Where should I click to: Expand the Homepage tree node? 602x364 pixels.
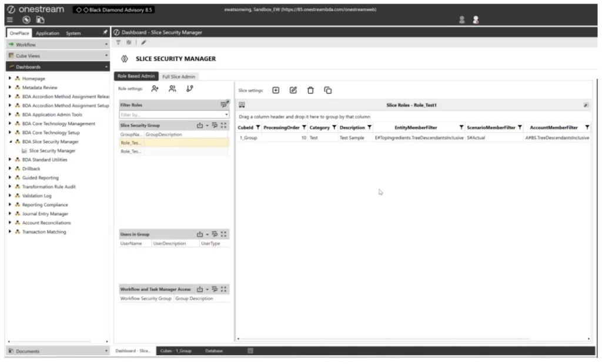point(10,79)
